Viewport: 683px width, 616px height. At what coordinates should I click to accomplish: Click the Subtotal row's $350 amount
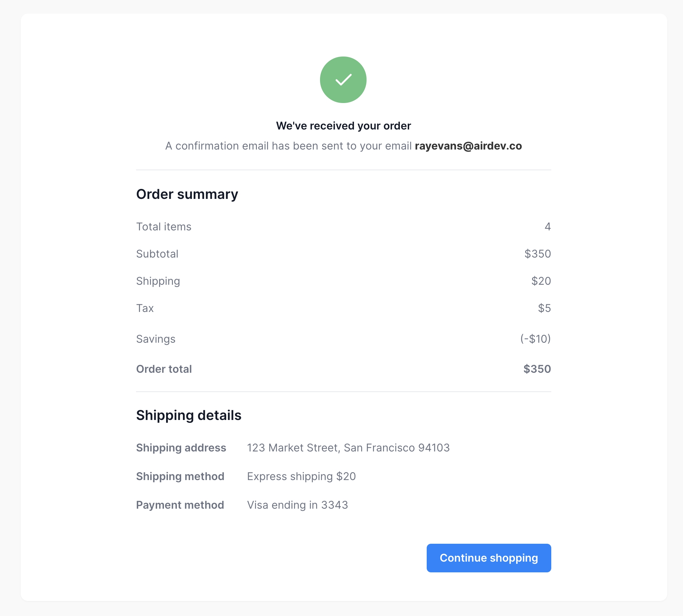pyautogui.click(x=537, y=254)
